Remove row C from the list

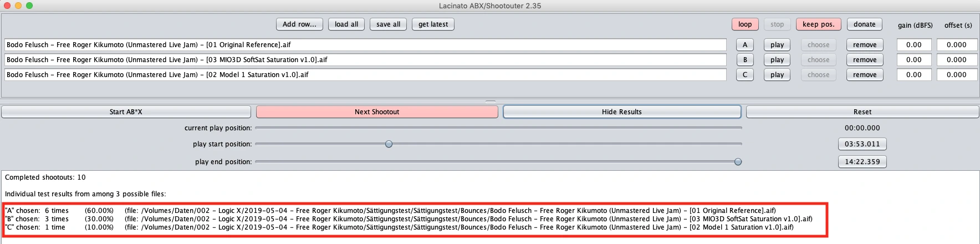coord(865,75)
